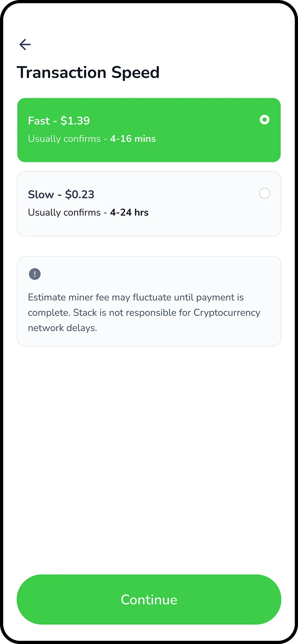Click the Fast - $1.39 label
Image resolution: width=298 pixels, height=644 pixels.
[58, 120]
